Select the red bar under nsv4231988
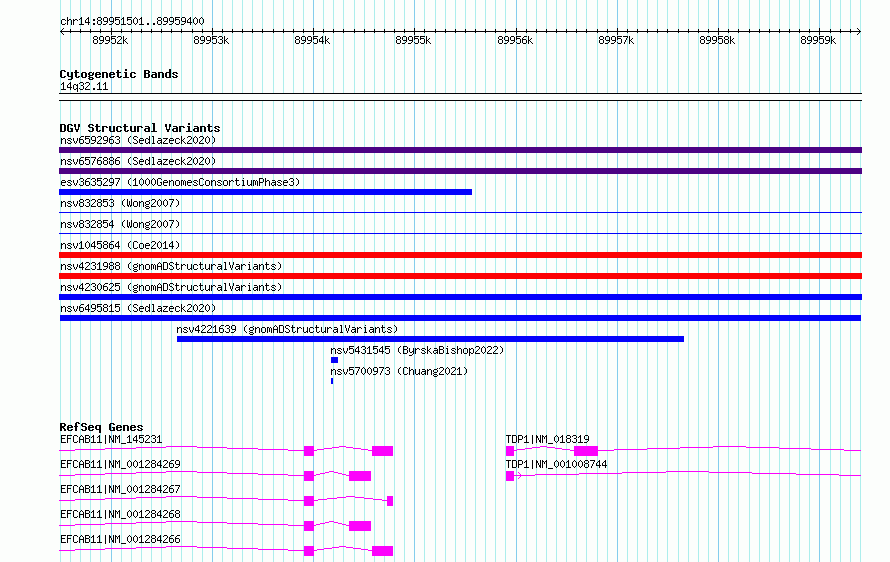890x562 pixels. pyautogui.click(x=460, y=276)
